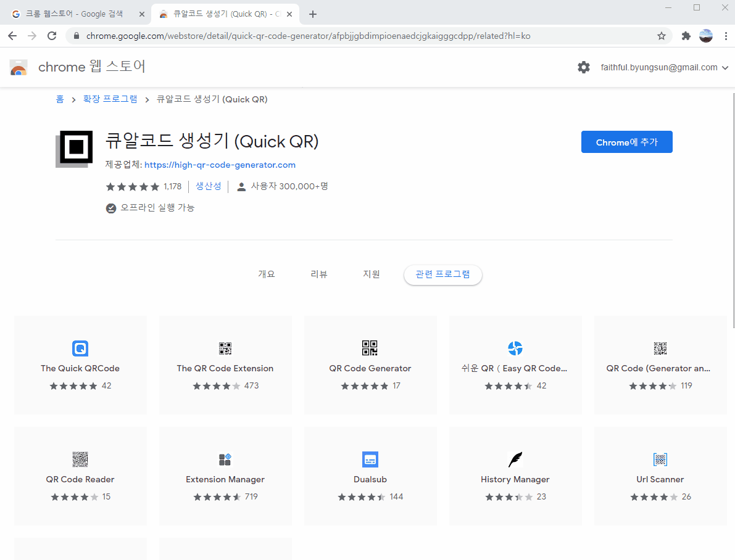735x560 pixels.
Task: Click the 144 rating count
Action: pos(396,496)
